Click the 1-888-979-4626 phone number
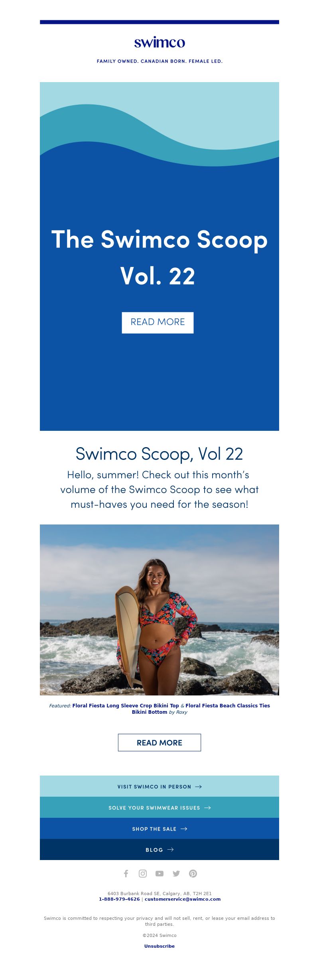Screen dimensions: 319x980 (119, 899)
